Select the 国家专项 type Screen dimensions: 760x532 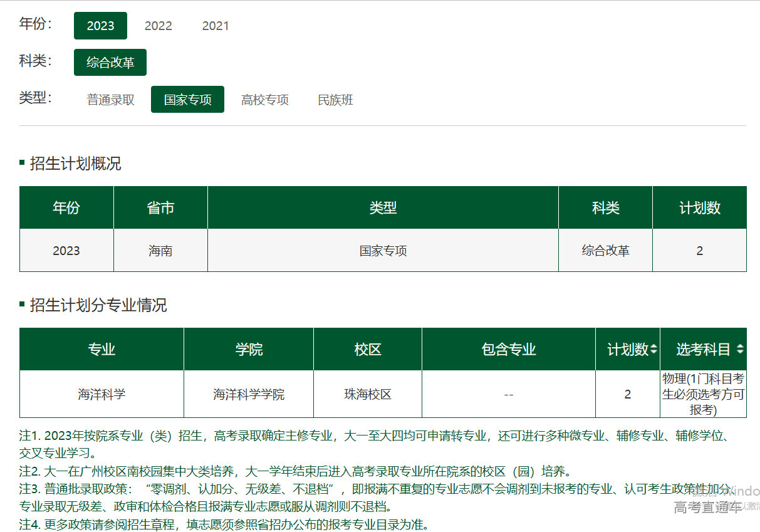(x=187, y=100)
